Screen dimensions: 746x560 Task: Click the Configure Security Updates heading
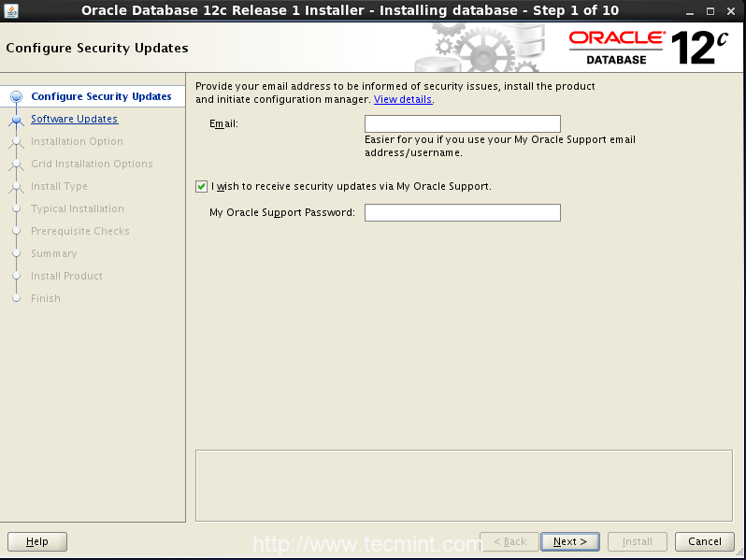click(x=97, y=48)
